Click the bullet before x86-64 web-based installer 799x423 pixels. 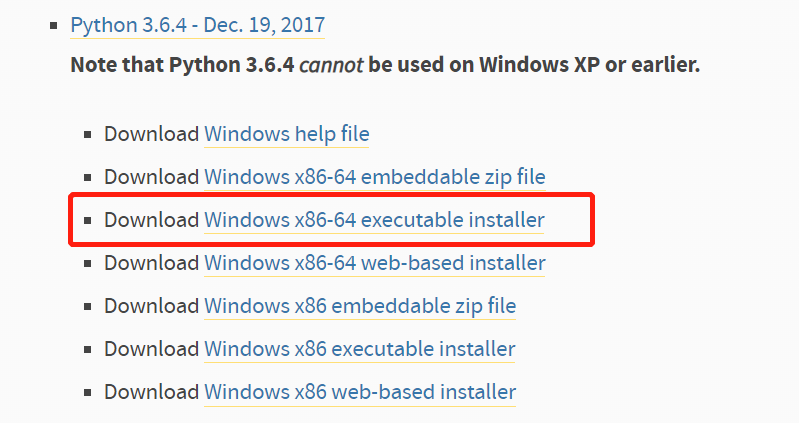pyautogui.click(x=88, y=263)
